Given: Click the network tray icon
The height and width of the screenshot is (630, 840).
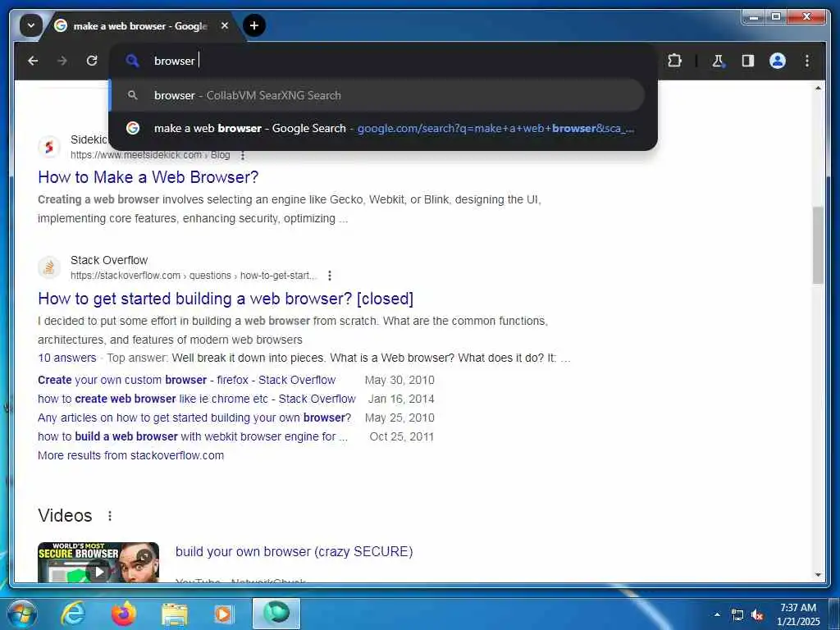Looking at the screenshot, I should tap(737, 615).
